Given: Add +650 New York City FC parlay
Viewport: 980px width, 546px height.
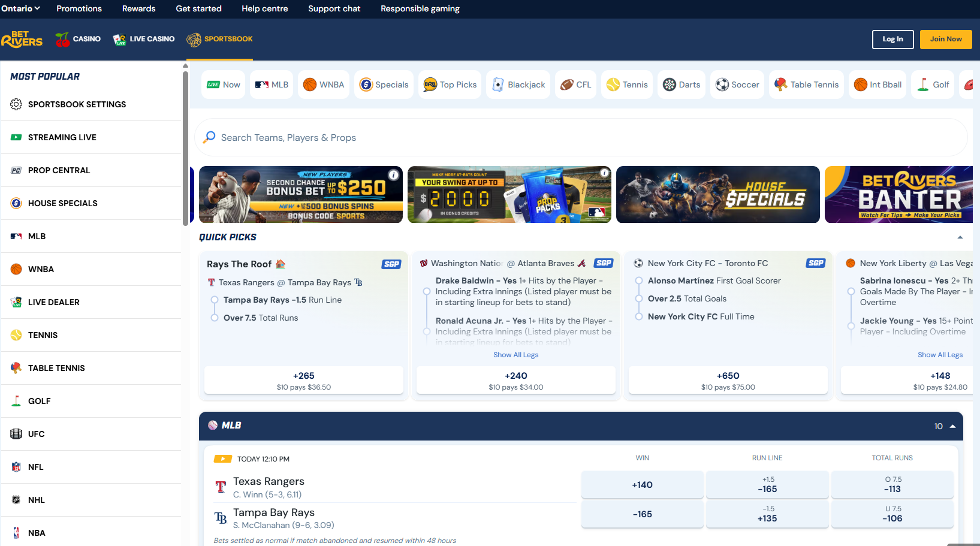Looking at the screenshot, I should pos(728,381).
